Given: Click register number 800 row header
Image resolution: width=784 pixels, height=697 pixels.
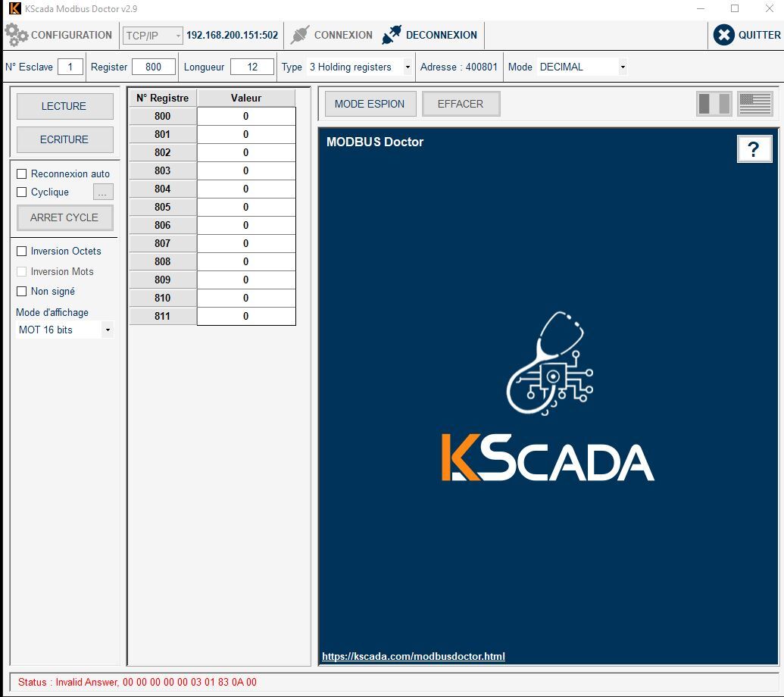Looking at the screenshot, I should click(x=163, y=116).
